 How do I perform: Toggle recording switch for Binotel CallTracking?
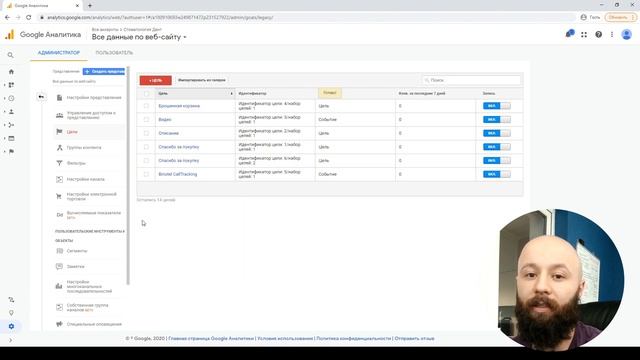[497, 174]
